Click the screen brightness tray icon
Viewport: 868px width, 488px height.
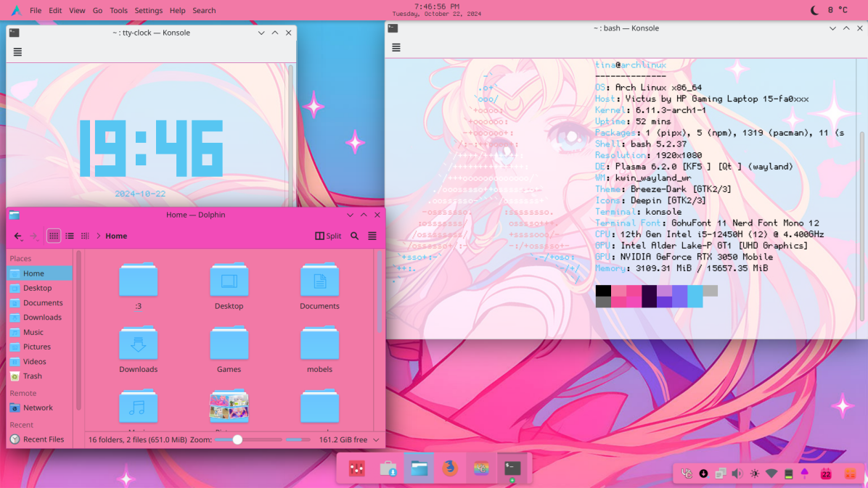755,473
